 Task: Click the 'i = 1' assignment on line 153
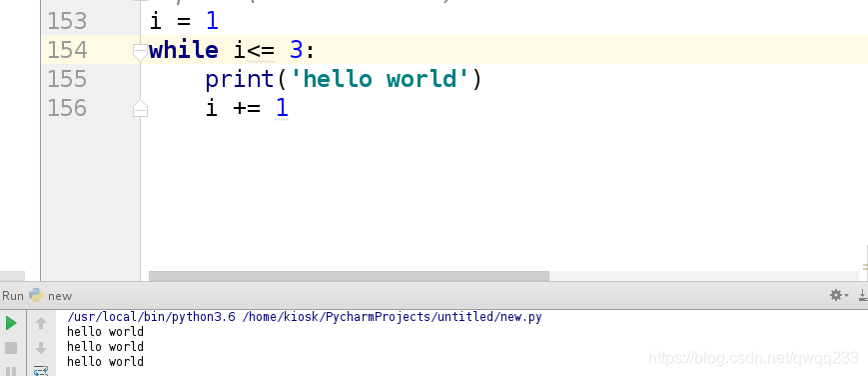pyautogui.click(x=185, y=21)
